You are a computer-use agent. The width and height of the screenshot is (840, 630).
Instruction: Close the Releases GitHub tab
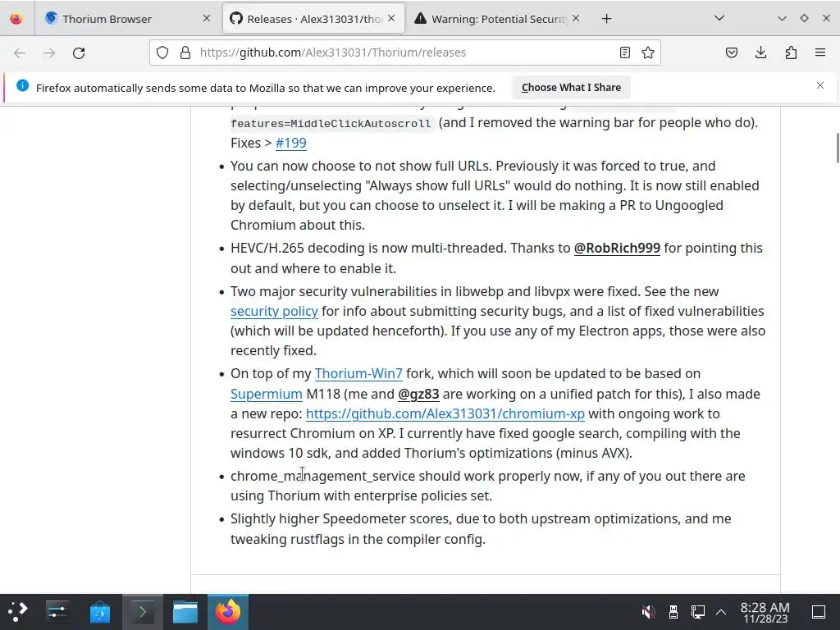point(391,19)
